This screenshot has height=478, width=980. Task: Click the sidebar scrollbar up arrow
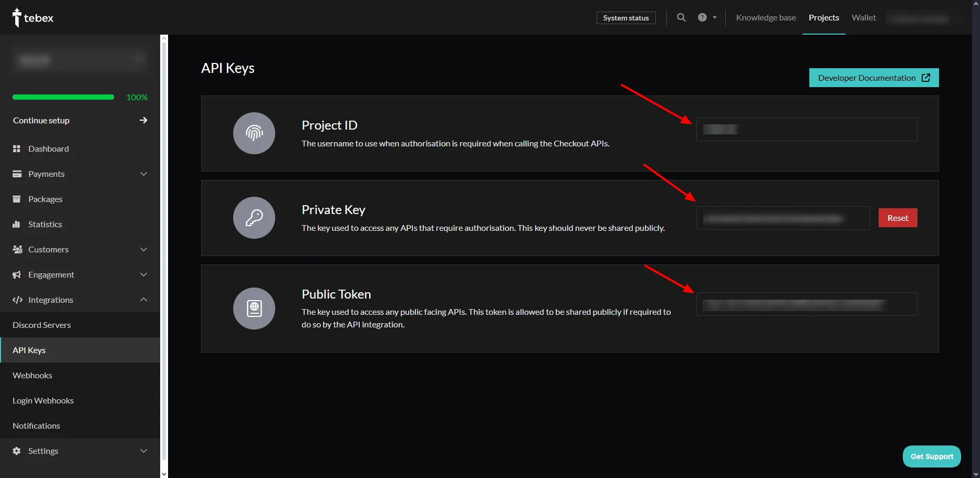[x=164, y=38]
